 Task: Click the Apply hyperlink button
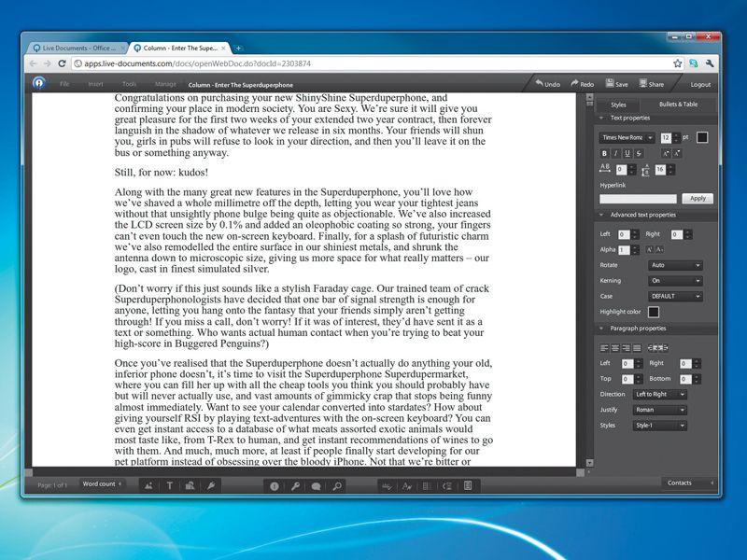click(698, 199)
